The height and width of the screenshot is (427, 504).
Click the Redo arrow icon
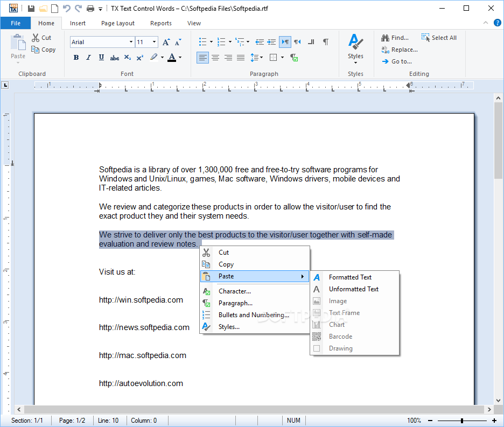[x=79, y=9]
